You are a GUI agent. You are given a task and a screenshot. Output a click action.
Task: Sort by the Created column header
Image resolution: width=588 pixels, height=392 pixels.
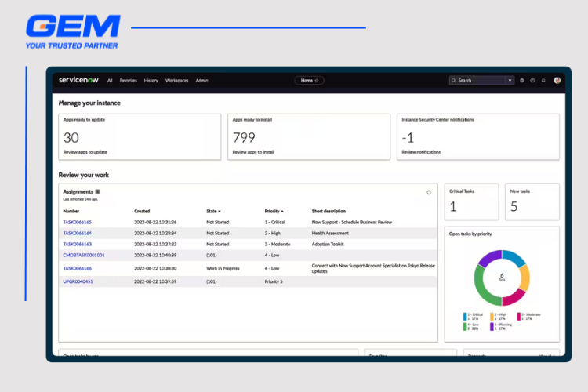coord(142,211)
